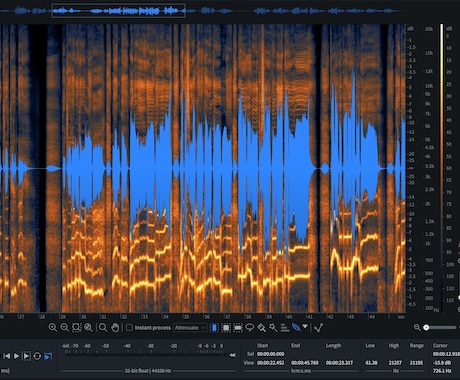This screenshot has height=380, width=460.
Task: Click the Range frequency value 21195
Action: click(x=417, y=363)
